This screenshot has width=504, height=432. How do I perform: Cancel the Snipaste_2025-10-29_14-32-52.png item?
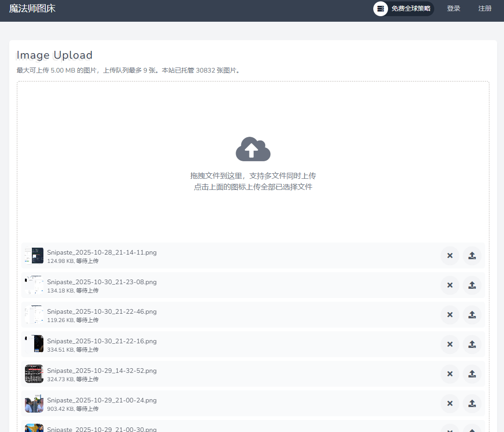click(449, 374)
